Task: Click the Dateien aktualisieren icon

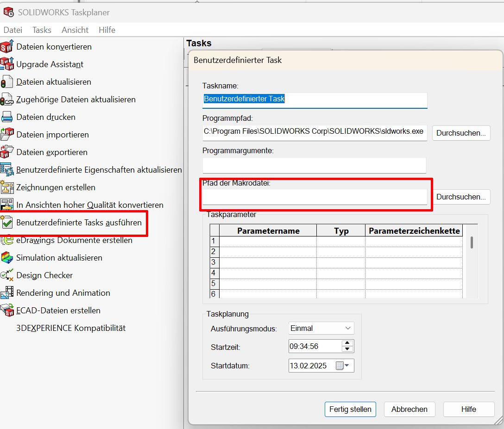Action: click(7, 82)
